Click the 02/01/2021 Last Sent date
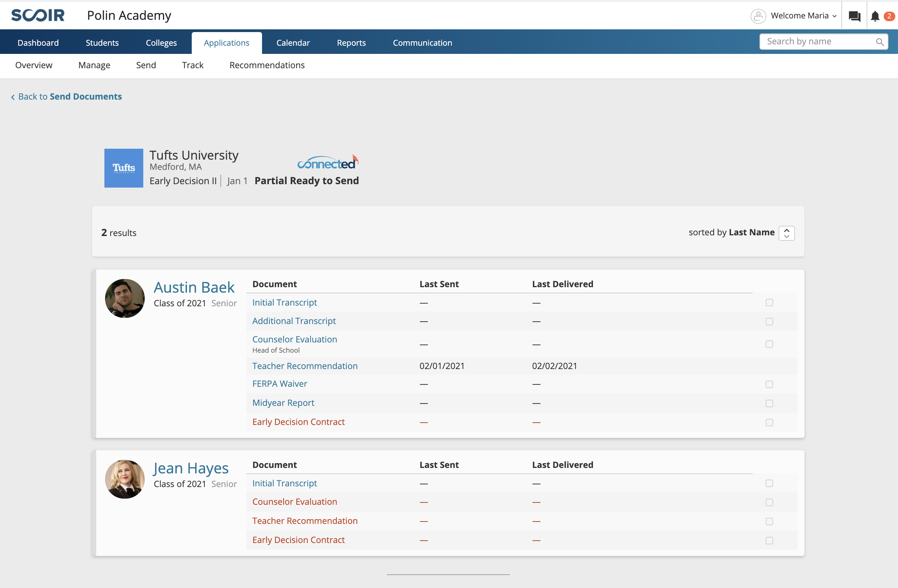The image size is (898, 588). click(x=442, y=366)
